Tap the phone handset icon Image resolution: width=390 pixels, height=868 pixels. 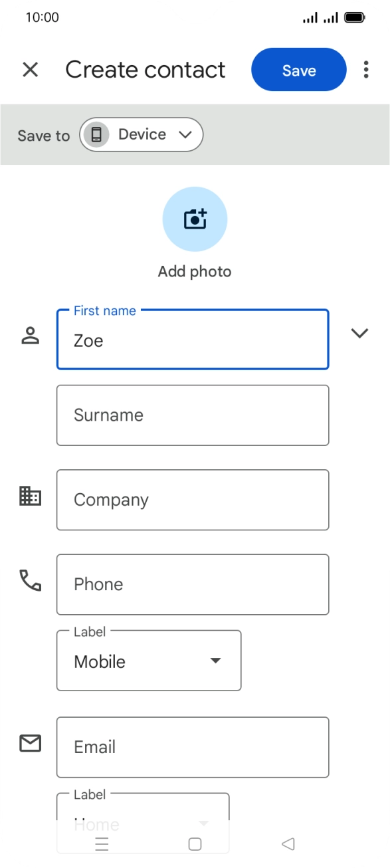[x=30, y=581]
